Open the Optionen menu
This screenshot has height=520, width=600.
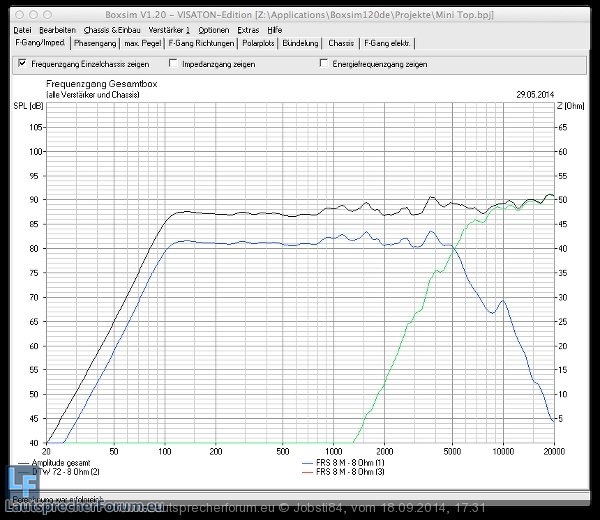coord(214,30)
